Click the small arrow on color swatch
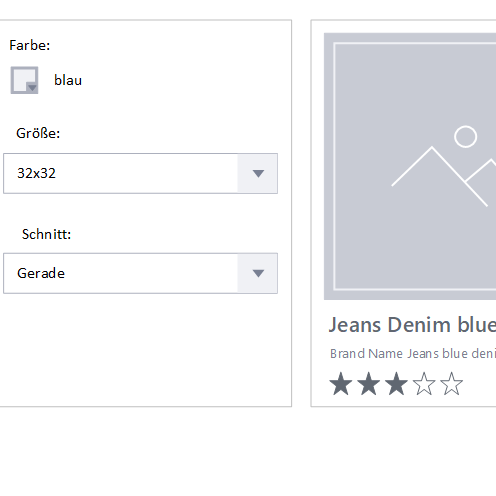 point(32,88)
